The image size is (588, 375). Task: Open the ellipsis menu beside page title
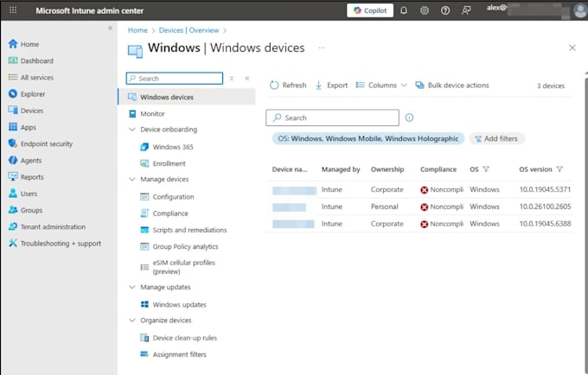coord(322,48)
